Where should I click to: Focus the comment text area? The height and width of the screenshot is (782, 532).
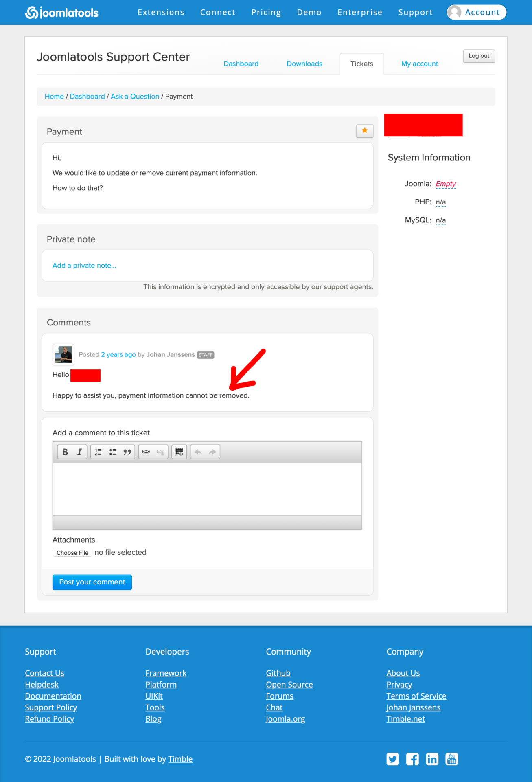(x=207, y=489)
